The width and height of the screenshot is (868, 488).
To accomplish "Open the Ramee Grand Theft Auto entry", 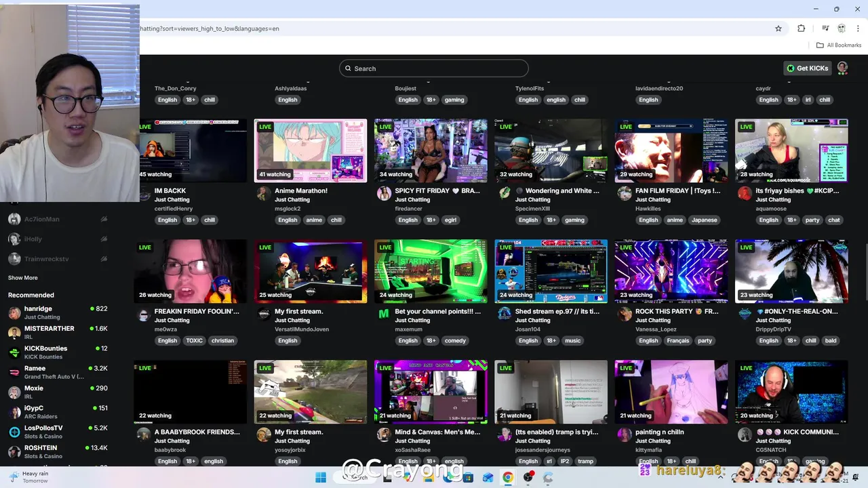I will (x=58, y=372).
